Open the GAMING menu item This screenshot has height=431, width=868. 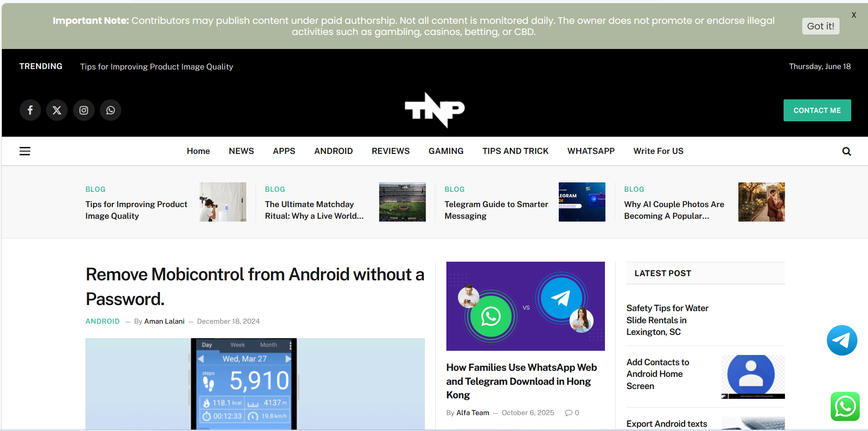(446, 151)
